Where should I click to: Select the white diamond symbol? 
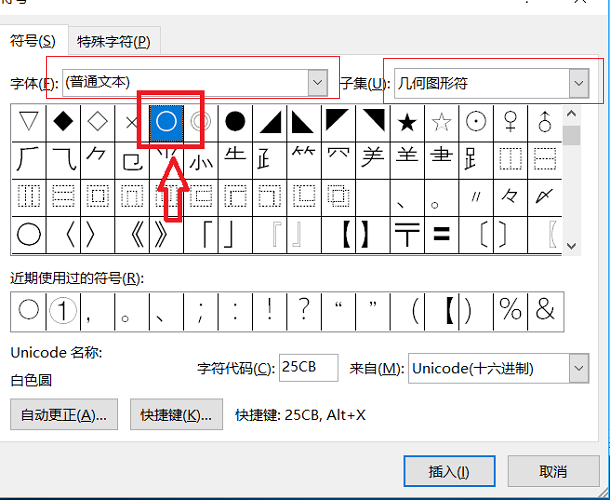point(98,123)
